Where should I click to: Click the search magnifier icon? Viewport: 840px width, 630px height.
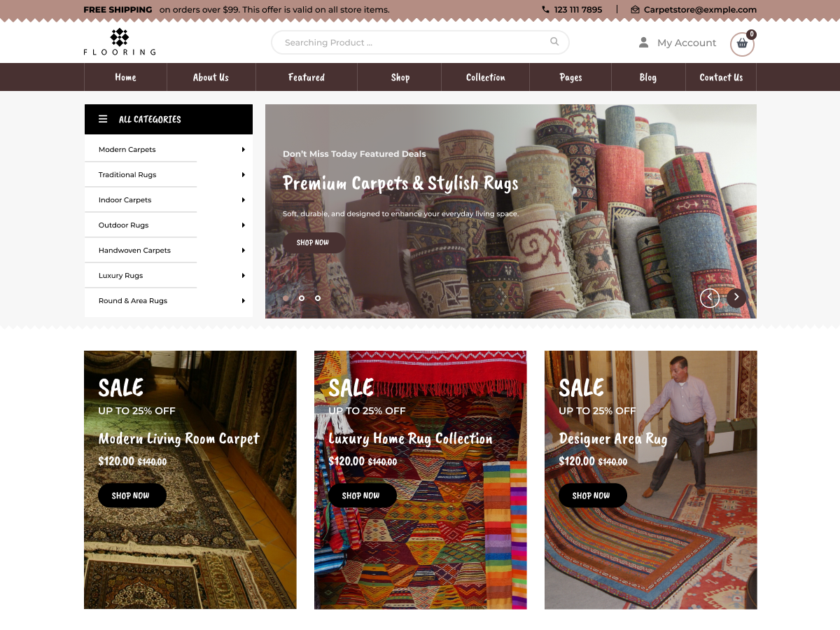coord(554,42)
